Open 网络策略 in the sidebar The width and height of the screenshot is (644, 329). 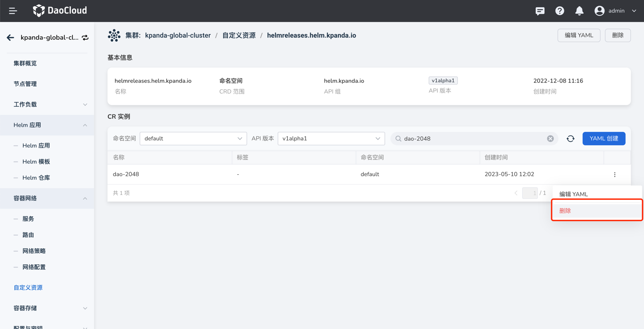coord(34,251)
